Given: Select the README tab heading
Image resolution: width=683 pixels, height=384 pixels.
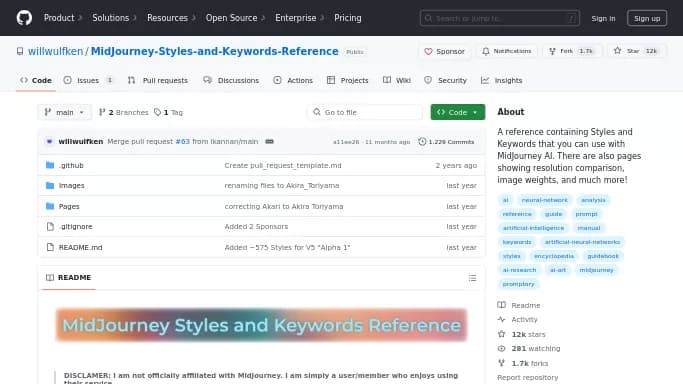Looking at the screenshot, I should (68, 277).
